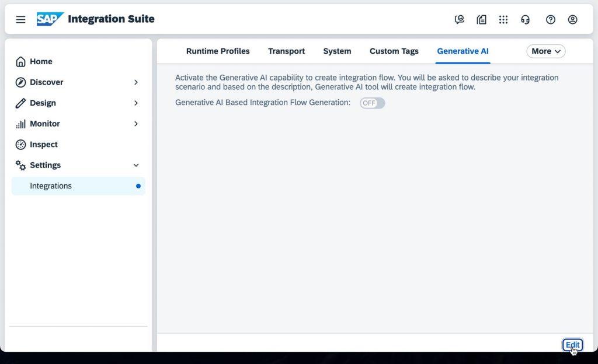Open the More tabs dropdown
The width and height of the screenshot is (598, 364).
click(546, 51)
